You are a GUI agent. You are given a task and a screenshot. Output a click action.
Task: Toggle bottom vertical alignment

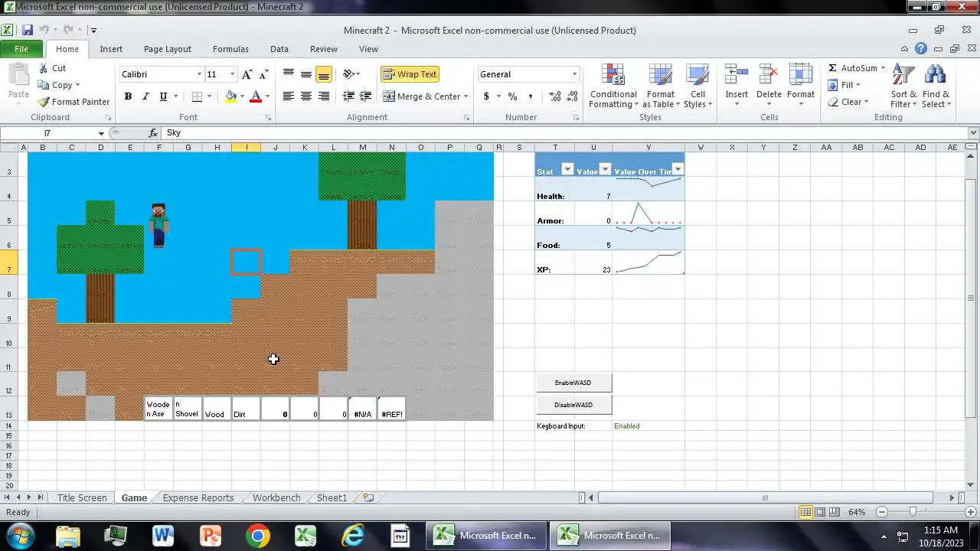click(324, 74)
